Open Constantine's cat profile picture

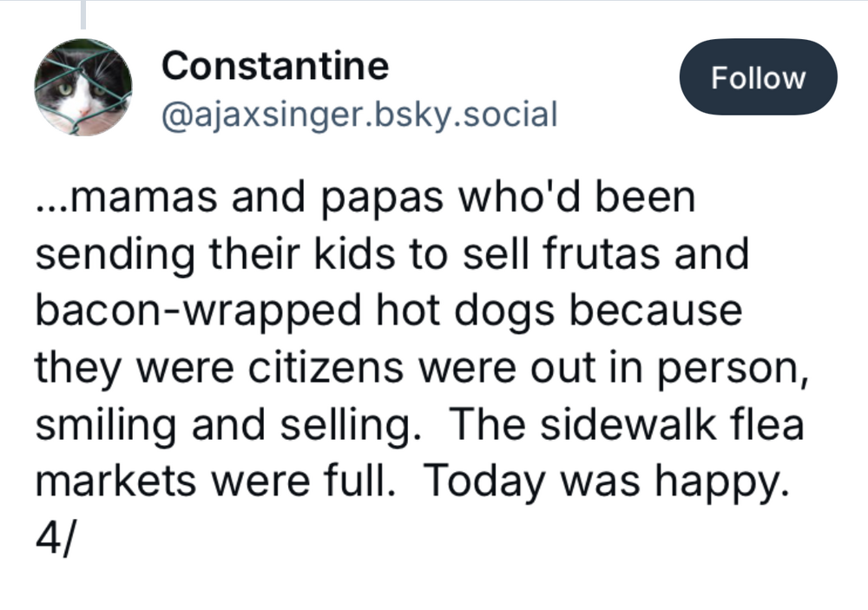[x=83, y=87]
